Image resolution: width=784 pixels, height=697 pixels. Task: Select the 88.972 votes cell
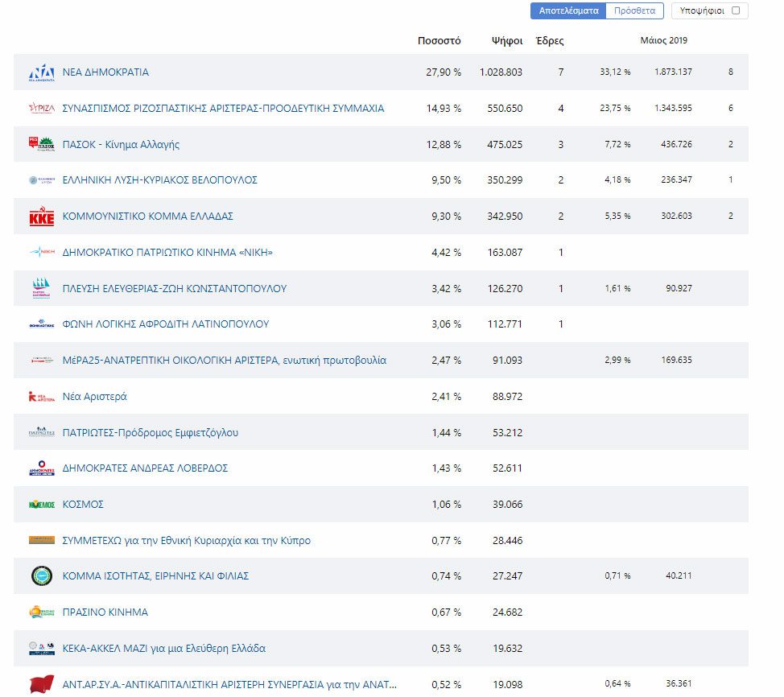[x=507, y=397]
